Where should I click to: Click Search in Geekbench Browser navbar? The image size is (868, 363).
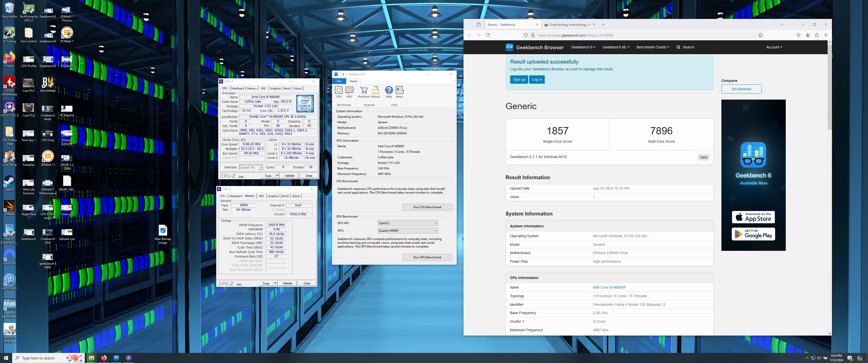(x=685, y=47)
